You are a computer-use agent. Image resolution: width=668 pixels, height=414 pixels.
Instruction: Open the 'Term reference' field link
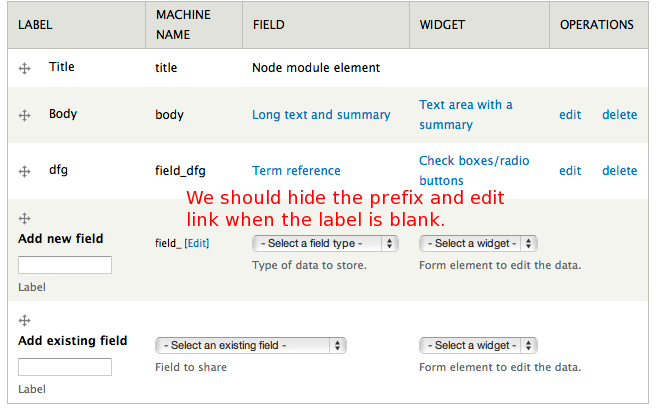click(296, 171)
